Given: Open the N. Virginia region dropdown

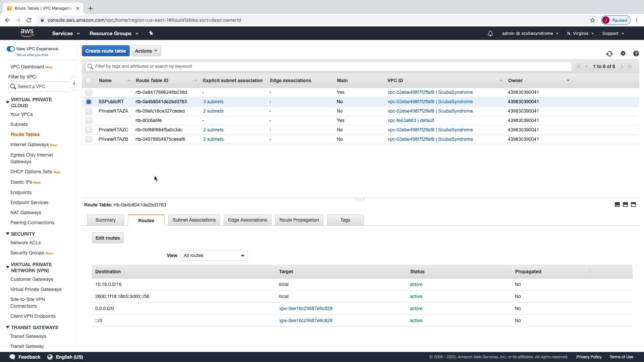Looking at the screenshot, I should pos(580,34).
